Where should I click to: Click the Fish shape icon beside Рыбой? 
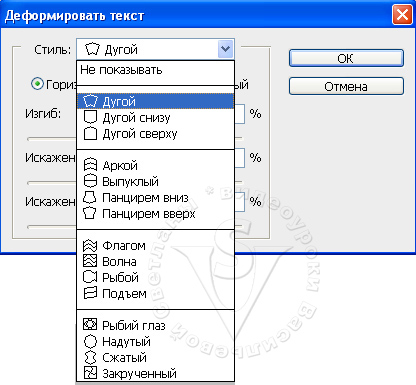tap(90, 277)
